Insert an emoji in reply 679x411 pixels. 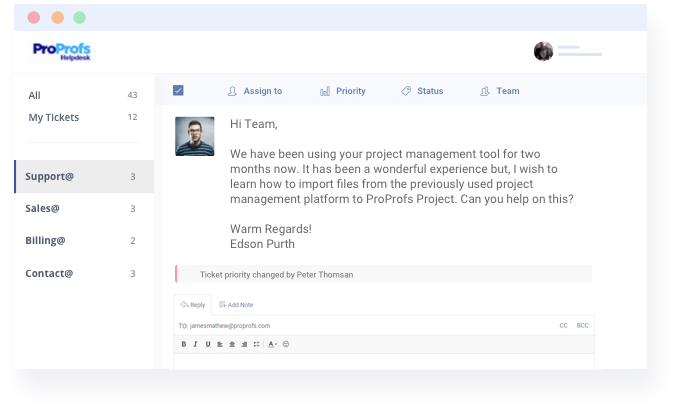click(286, 344)
